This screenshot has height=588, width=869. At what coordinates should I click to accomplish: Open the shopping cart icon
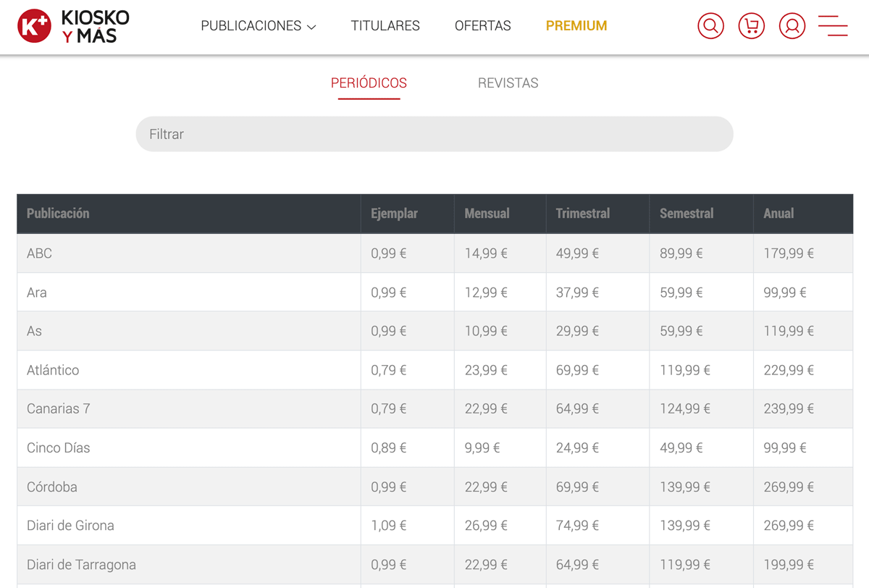[751, 26]
